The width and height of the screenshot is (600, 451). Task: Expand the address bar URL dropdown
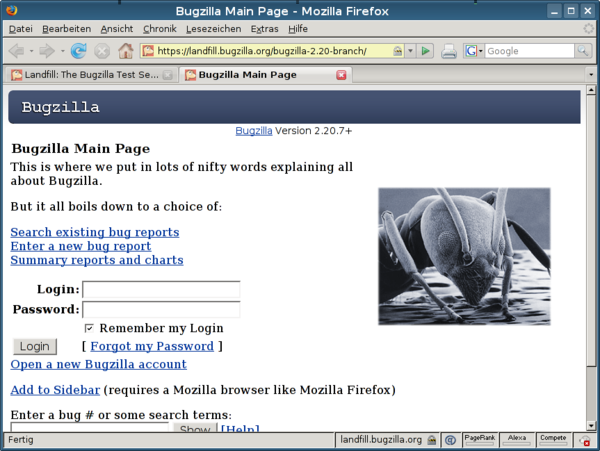click(x=410, y=51)
